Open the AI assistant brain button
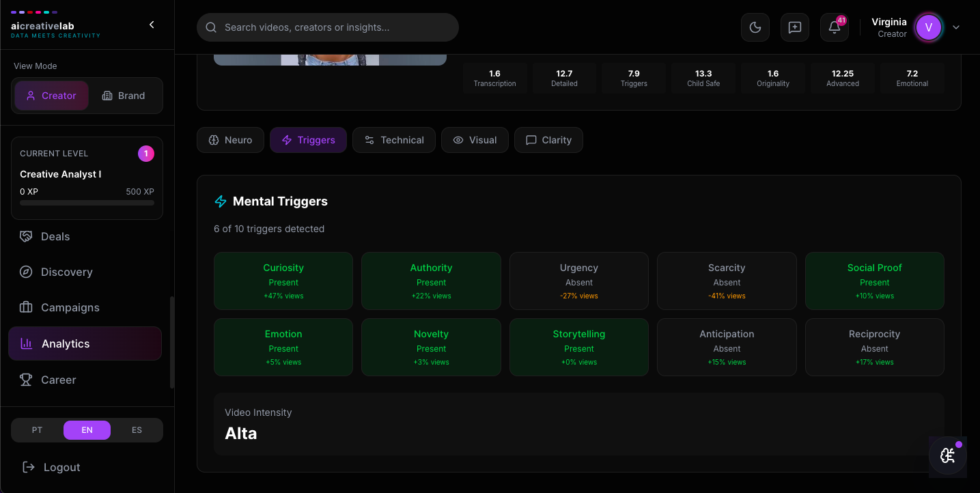 pos(948,455)
